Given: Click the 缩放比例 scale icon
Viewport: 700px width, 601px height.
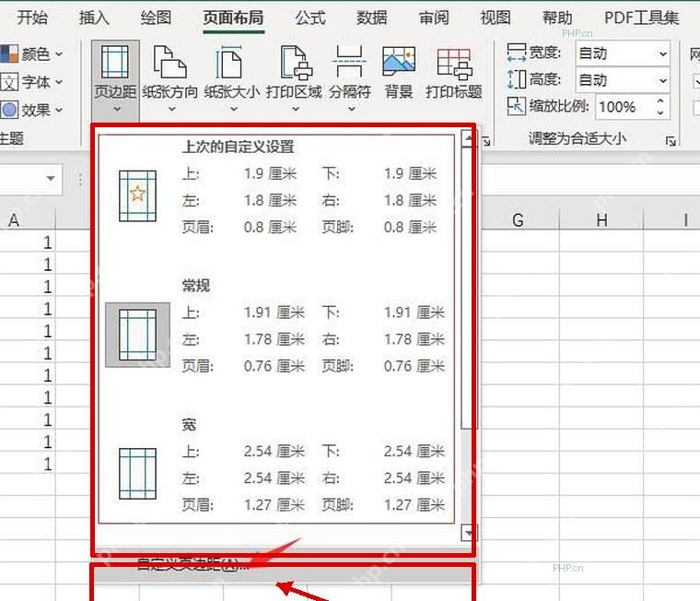Looking at the screenshot, I should tap(517, 106).
